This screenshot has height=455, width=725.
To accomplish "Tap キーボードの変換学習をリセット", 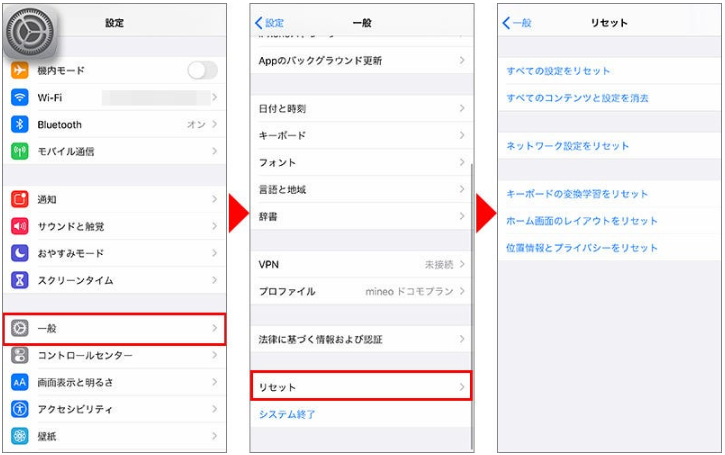I will (x=577, y=194).
